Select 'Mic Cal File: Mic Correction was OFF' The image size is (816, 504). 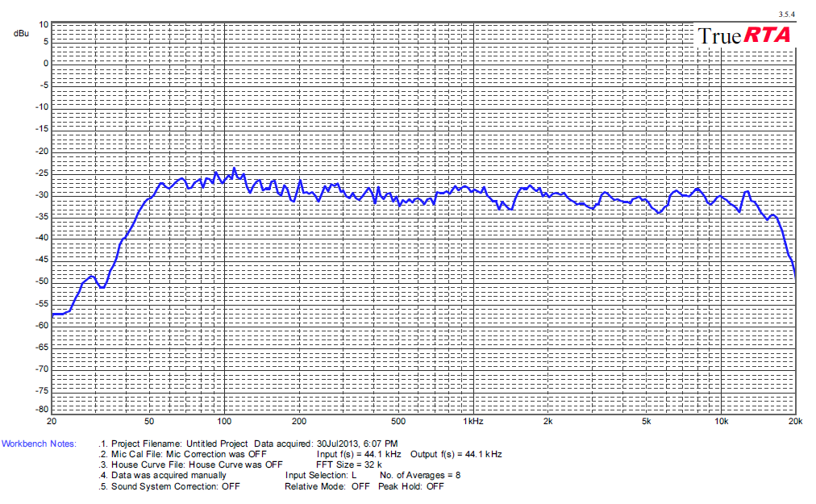click(x=189, y=454)
